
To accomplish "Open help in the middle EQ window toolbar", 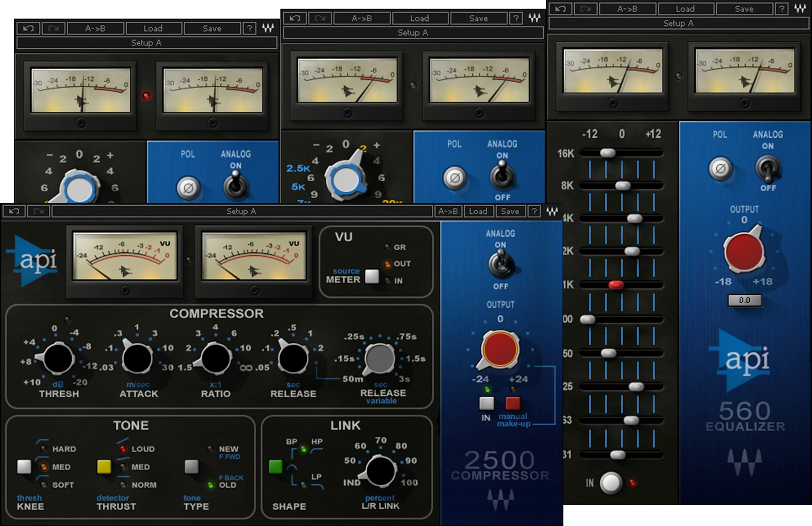I will (516, 18).
